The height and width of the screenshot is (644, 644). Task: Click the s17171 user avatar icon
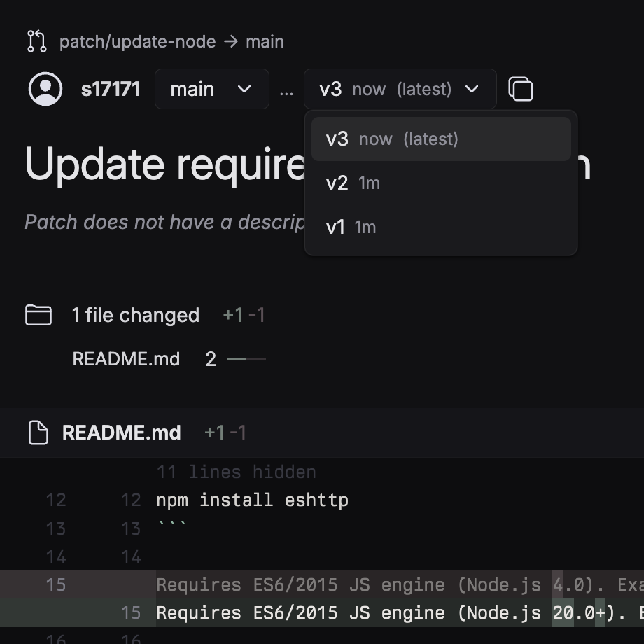45,90
